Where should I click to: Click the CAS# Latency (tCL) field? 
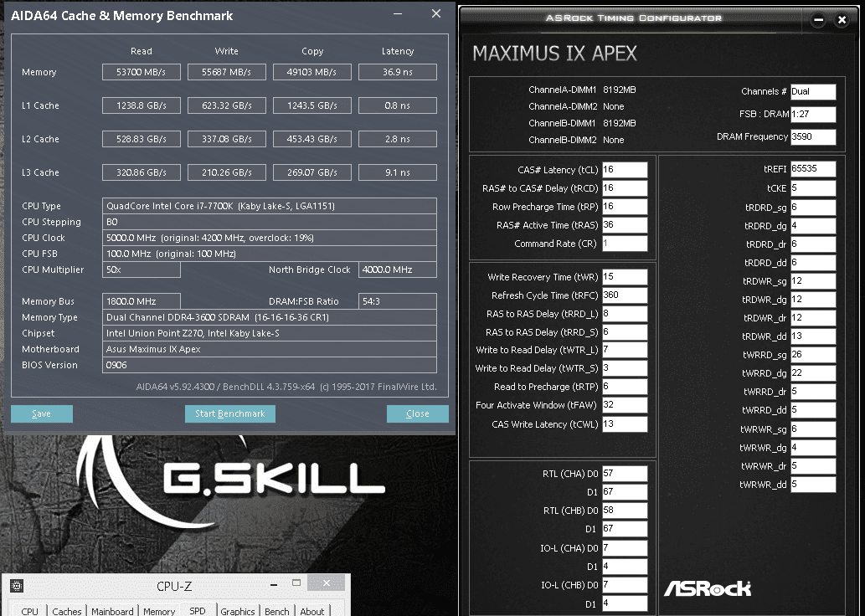(625, 170)
